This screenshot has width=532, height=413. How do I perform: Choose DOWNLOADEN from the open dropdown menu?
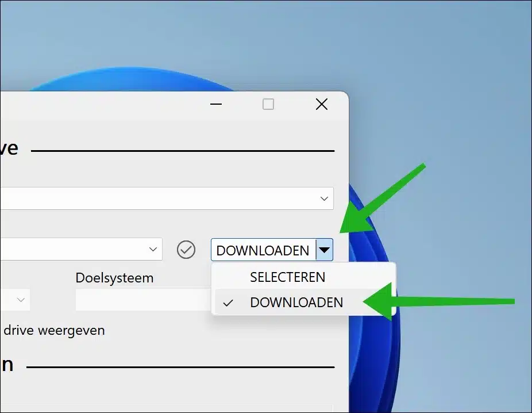(296, 302)
